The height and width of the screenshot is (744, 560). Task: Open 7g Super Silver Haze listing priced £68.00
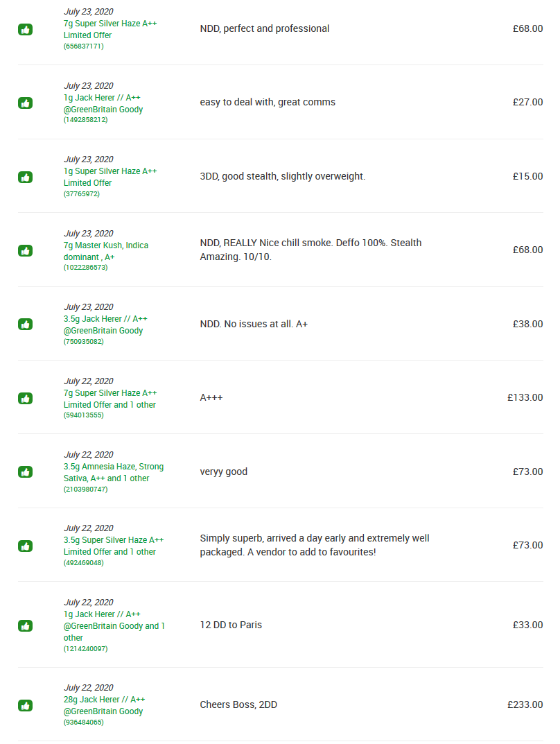coord(110,29)
